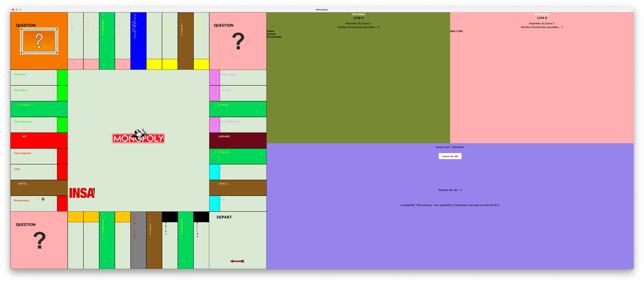Click the question mark in the bottom-left QUESTION corner
The height and width of the screenshot is (283, 644).
pos(40,240)
